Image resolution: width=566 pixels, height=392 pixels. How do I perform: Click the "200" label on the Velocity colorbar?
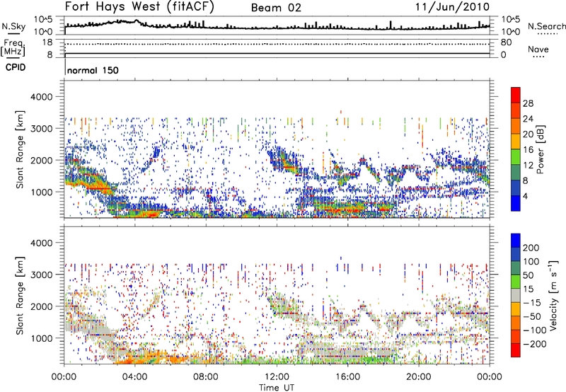(531, 248)
